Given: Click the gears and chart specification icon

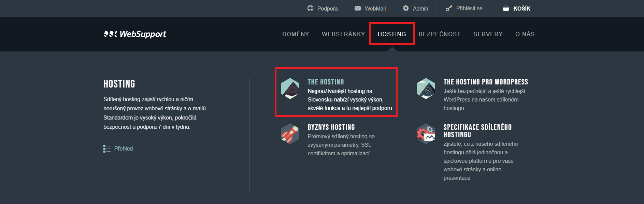Looking at the screenshot, I should [x=426, y=134].
